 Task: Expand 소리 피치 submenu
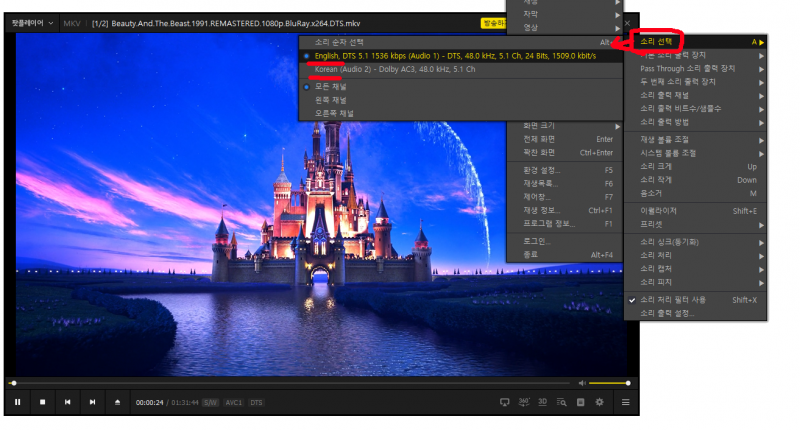point(695,282)
